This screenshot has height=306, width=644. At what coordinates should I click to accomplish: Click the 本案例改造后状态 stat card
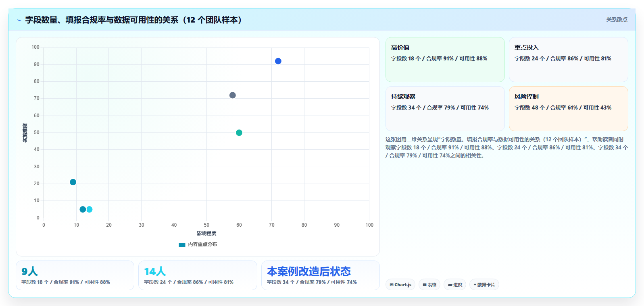click(x=321, y=275)
